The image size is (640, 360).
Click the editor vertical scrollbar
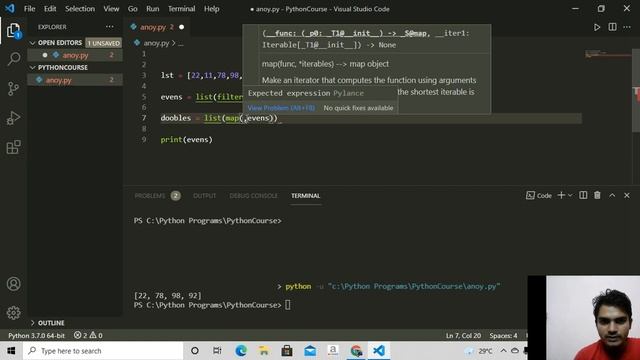point(636,90)
